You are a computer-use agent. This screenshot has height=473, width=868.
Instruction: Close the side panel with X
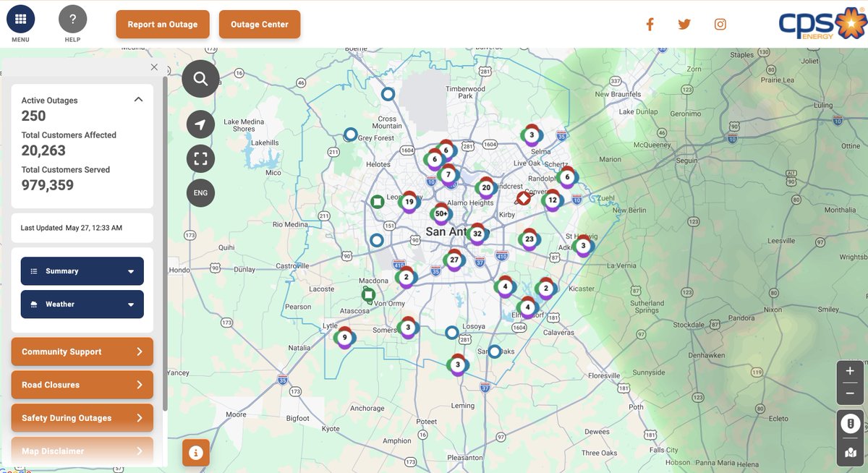(154, 67)
